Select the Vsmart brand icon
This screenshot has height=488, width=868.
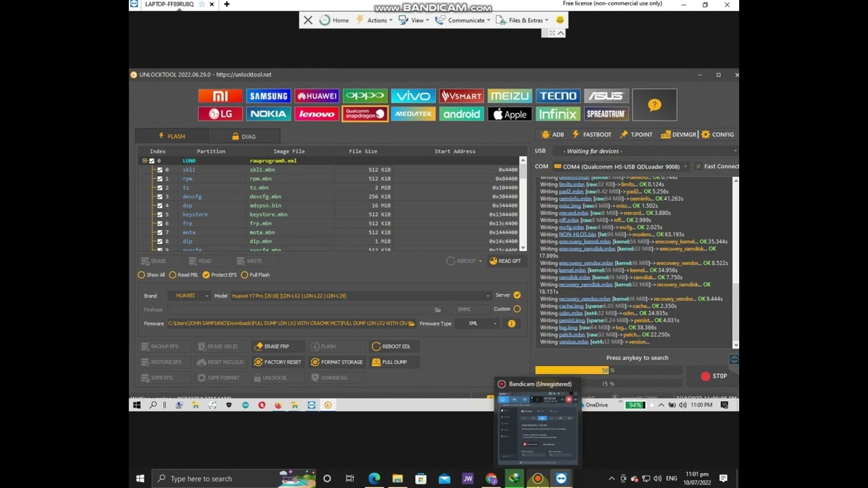[461, 96]
